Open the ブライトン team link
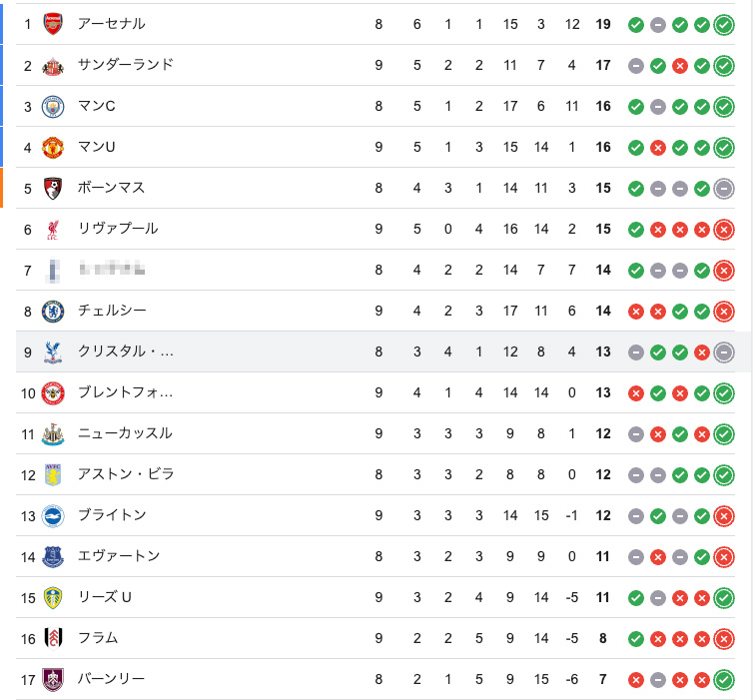 [112, 515]
